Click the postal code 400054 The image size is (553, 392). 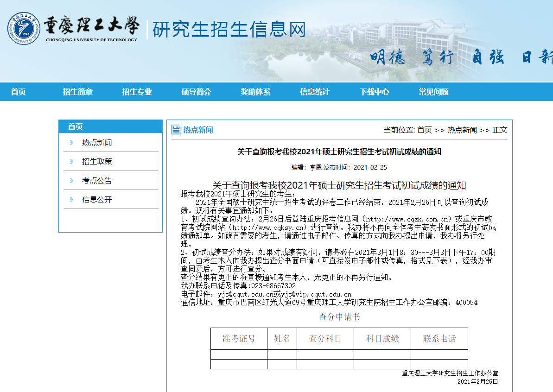466,303
